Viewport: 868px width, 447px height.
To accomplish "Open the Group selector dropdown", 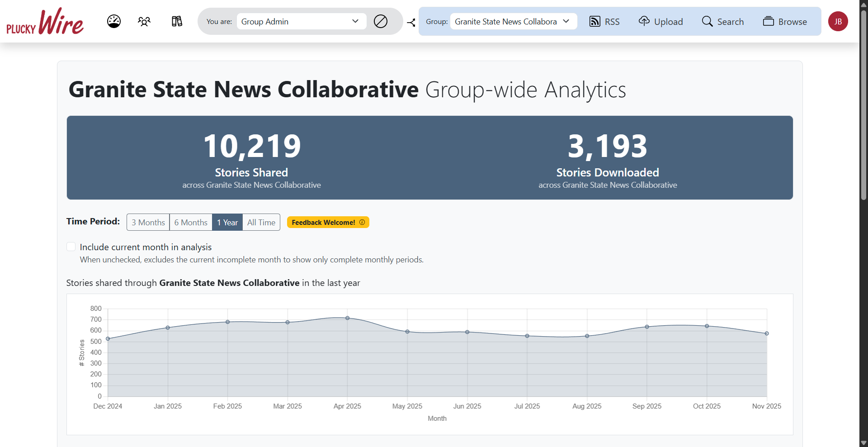I will pos(513,21).
